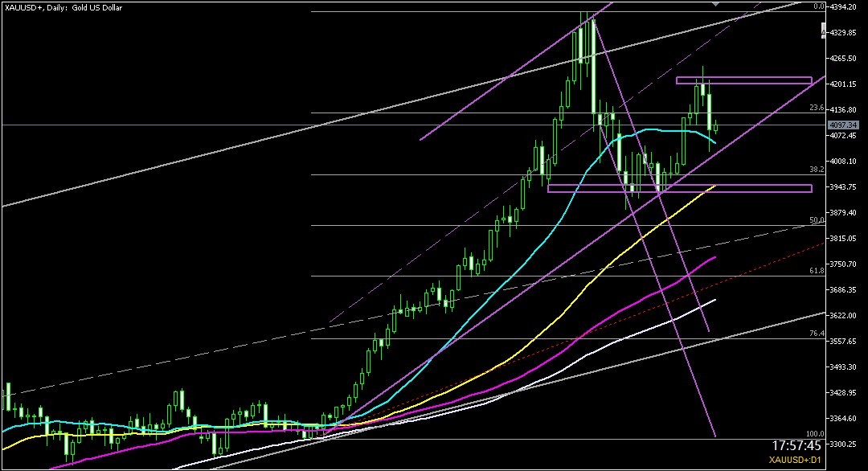Select the 61.8 Fibonacci retracement label
Viewport: 868px width, 471px height.
pyautogui.click(x=817, y=271)
